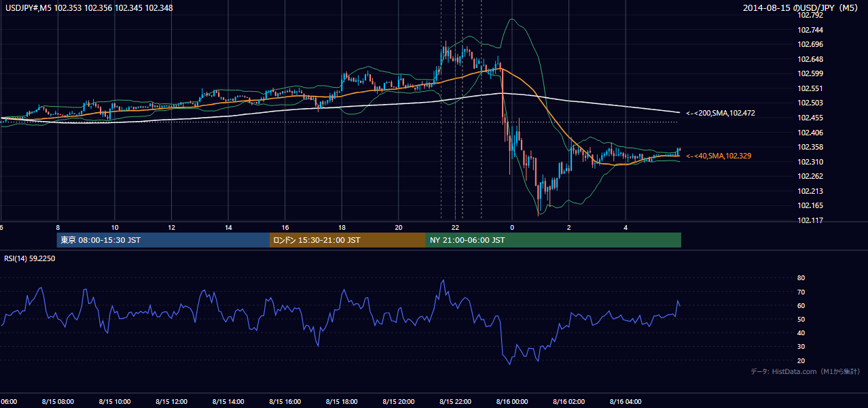Click price level 102.310 on the axis
Image resolution: width=868 pixels, height=408 pixels.
click(810, 162)
